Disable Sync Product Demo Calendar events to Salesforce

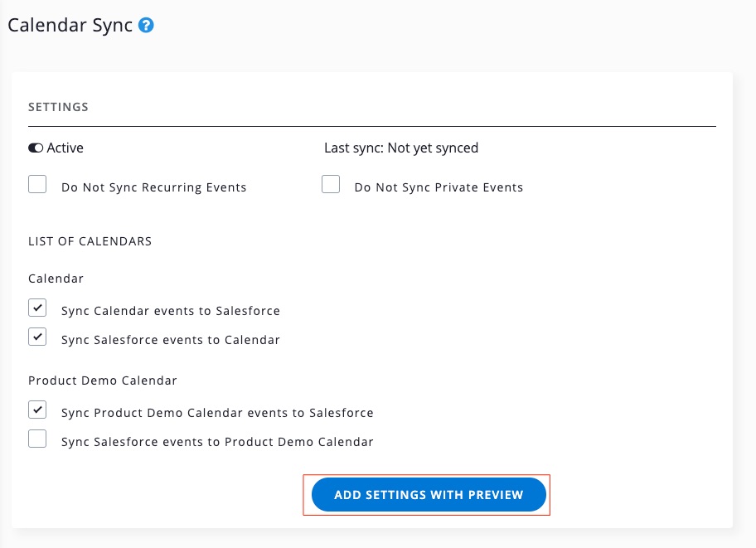tap(37, 410)
